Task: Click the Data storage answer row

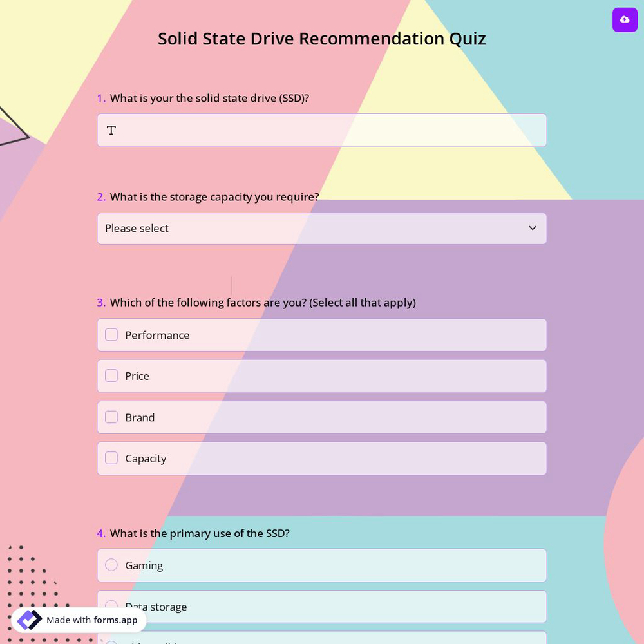Action: pos(322,606)
